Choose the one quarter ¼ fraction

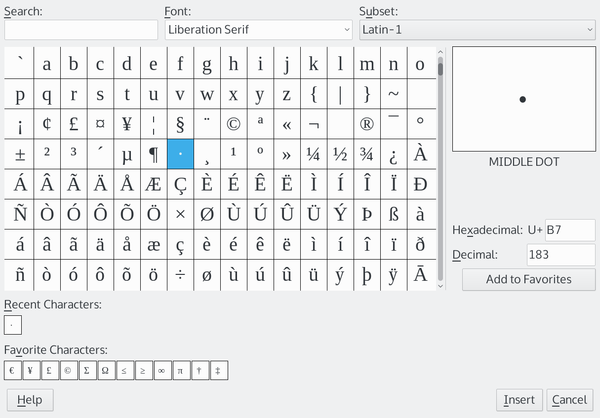pyautogui.click(x=313, y=154)
